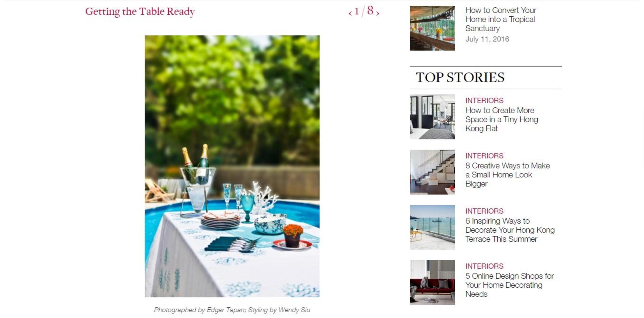Open Tropical Sanctuary article thumbnail
Image resolution: width=644 pixels, height=318 pixels.
[432, 28]
